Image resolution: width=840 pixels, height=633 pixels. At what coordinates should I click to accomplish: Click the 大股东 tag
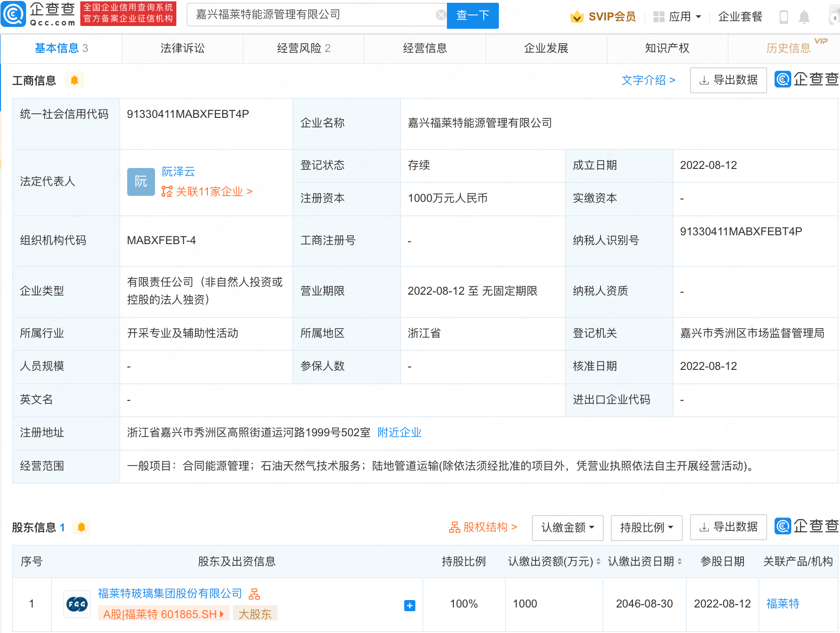click(x=255, y=614)
